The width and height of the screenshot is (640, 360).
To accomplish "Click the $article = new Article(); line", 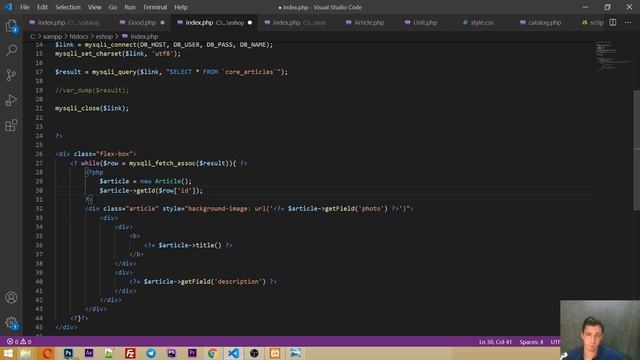I will coord(145,181).
